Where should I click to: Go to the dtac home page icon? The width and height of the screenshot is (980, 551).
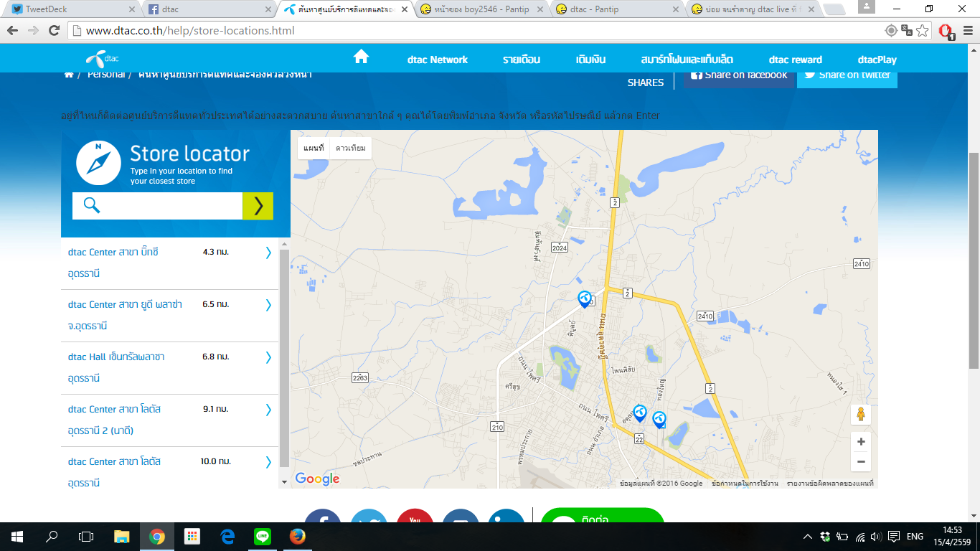361,57
